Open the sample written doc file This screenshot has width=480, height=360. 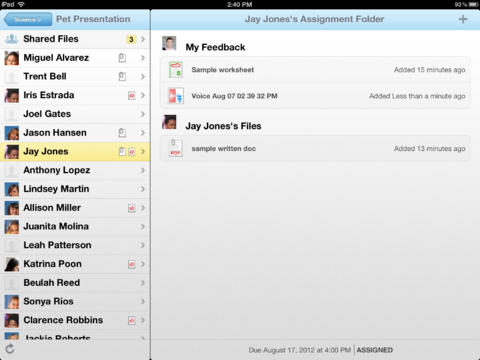(316, 149)
